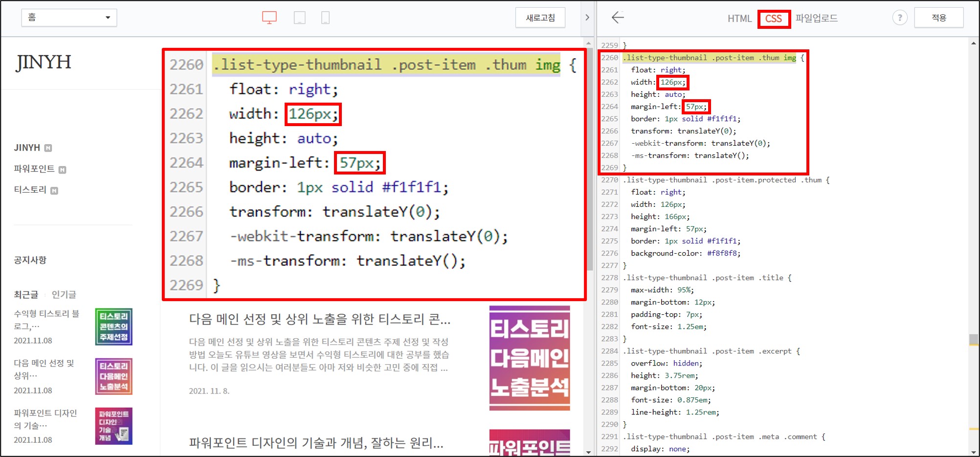Viewport: 980px width, 457px height.
Task: Click the partially visible 파워포인트 post thumbnail
Action: click(530, 443)
